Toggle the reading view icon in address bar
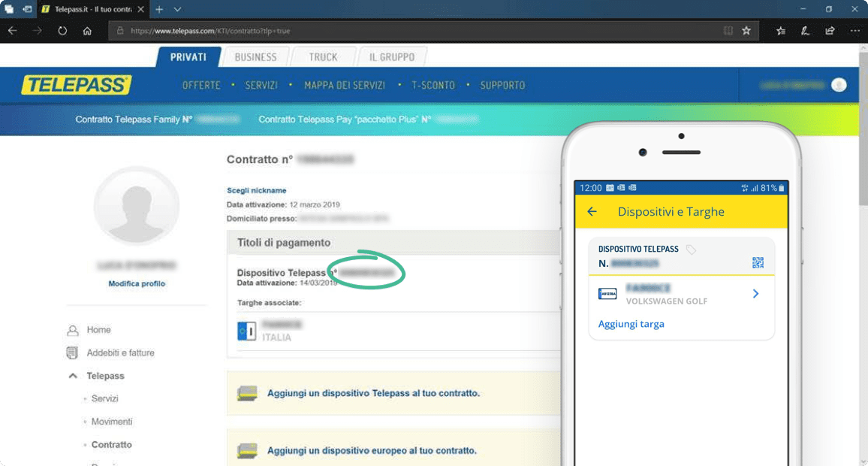Image resolution: width=868 pixels, height=466 pixels. click(728, 31)
